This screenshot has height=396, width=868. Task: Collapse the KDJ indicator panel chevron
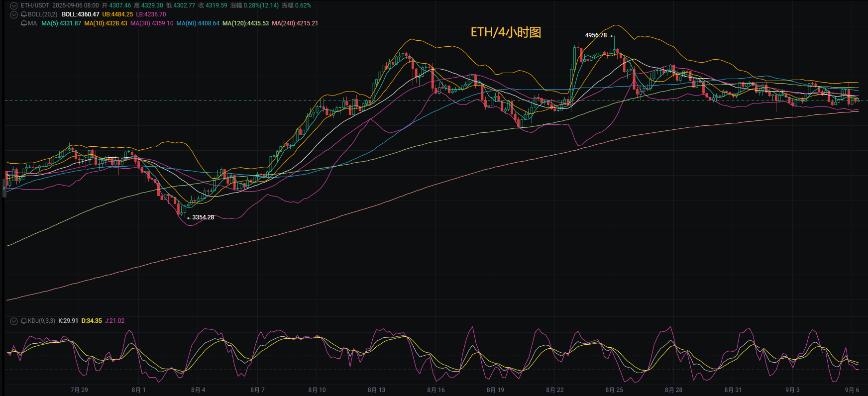pos(14,321)
